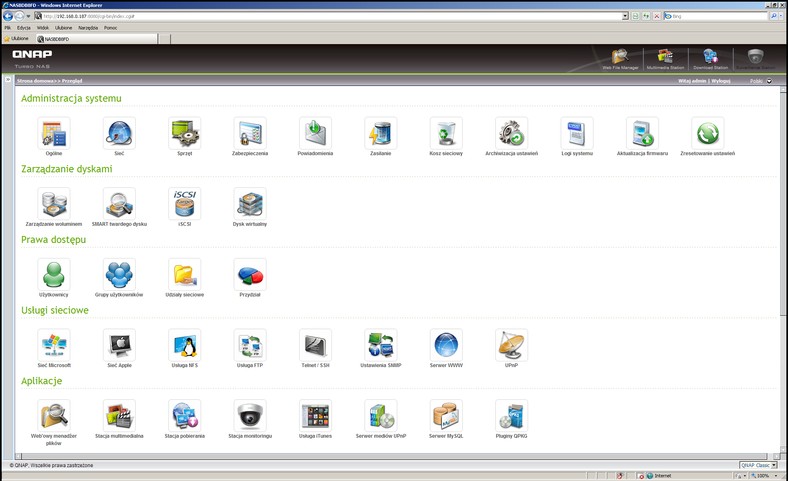Open the iSCSI configuration icon

(x=184, y=203)
